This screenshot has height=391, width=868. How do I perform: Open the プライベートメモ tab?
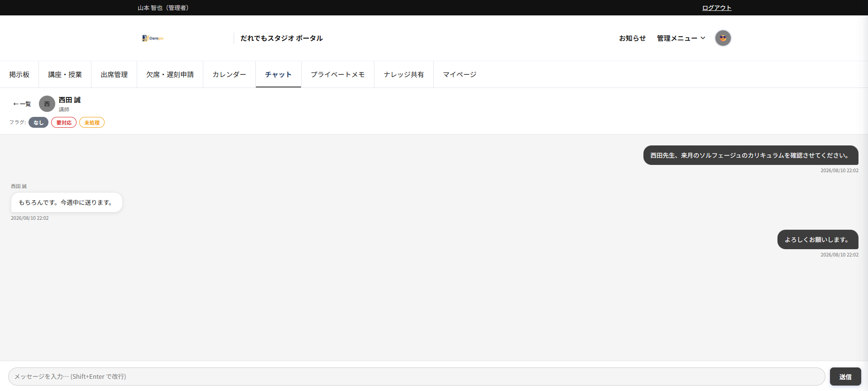pos(337,74)
